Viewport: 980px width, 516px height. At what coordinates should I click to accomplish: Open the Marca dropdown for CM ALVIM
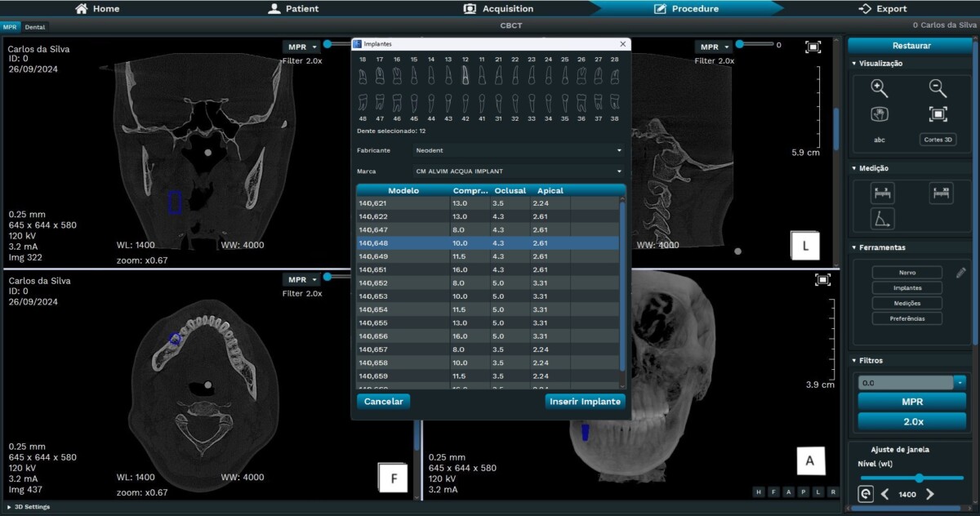(519, 171)
